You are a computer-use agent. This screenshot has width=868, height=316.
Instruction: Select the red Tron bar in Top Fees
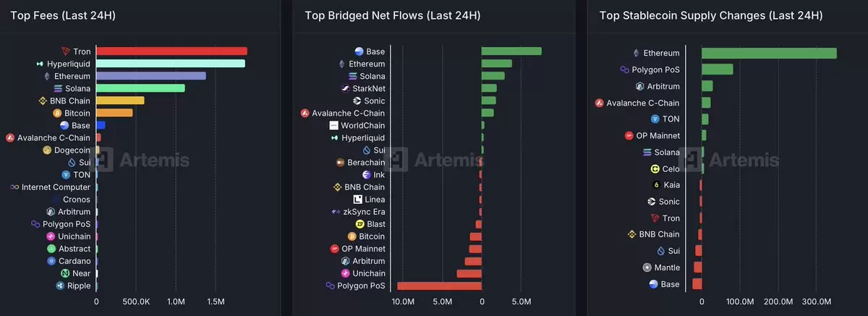(x=171, y=51)
